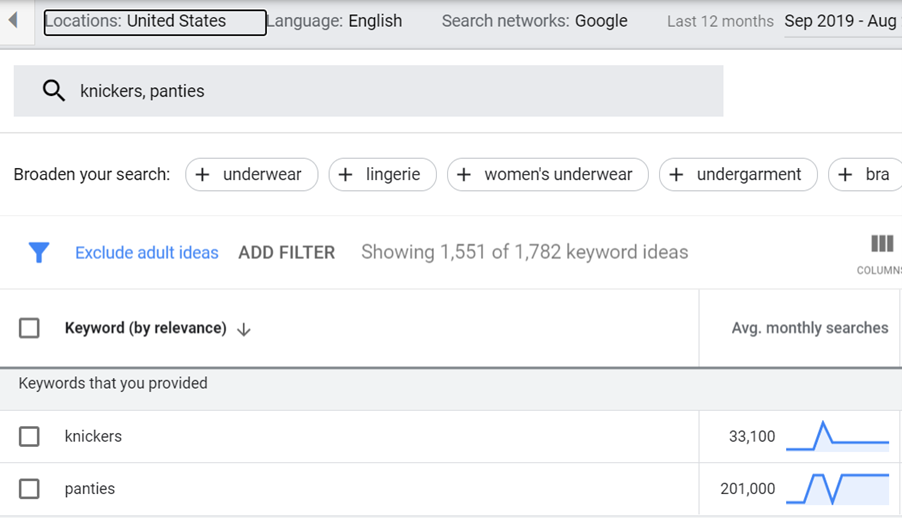Open the Locations: United States selector
This screenshot has width=902, height=518.
pos(155,22)
